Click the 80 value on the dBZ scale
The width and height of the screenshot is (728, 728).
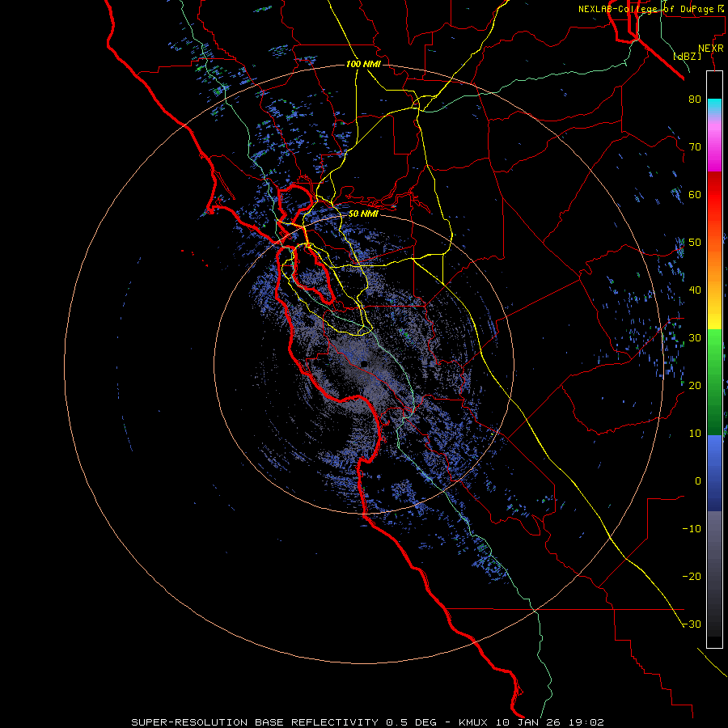[695, 99]
